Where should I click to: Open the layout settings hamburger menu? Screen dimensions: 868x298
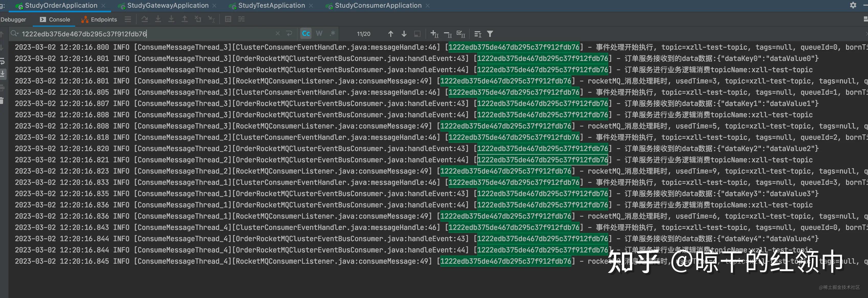click(128, 19)
